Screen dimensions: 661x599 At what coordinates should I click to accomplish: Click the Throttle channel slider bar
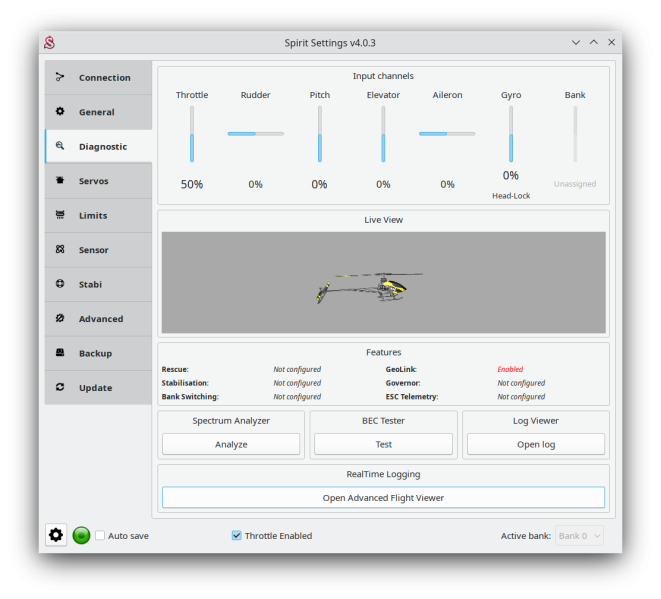pyautogui.click(x=192, y=134)
